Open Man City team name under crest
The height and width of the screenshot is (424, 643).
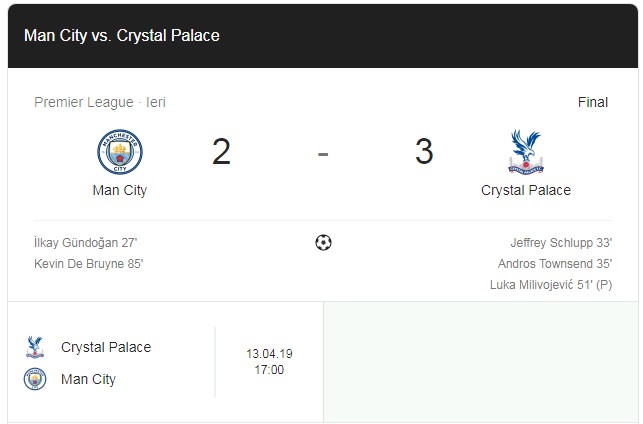point(120,190)
